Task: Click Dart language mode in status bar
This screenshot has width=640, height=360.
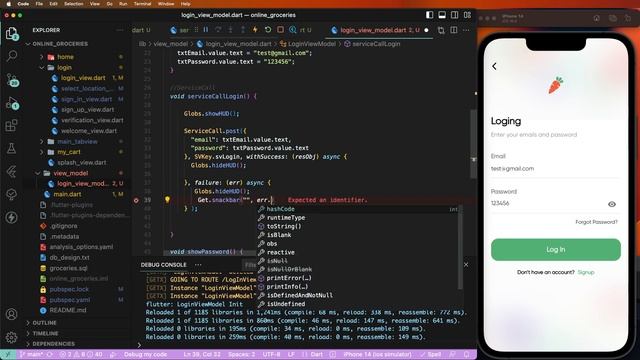Action: pyautogui.click(x=316, y=354)
